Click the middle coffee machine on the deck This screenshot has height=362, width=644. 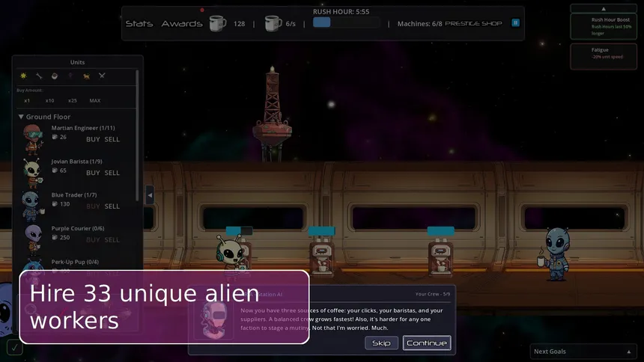(321, 259)
